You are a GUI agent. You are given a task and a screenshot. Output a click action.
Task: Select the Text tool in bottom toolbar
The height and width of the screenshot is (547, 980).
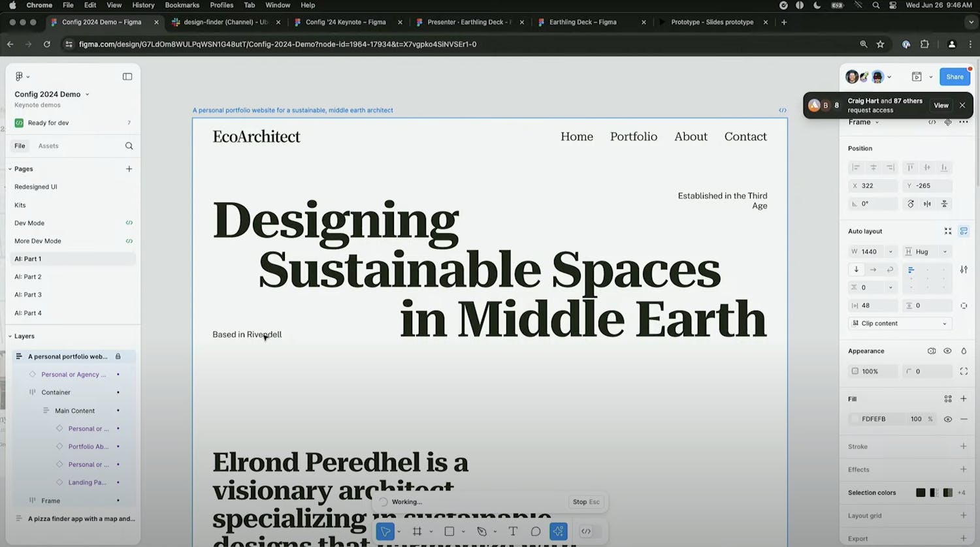pos(513,531)
